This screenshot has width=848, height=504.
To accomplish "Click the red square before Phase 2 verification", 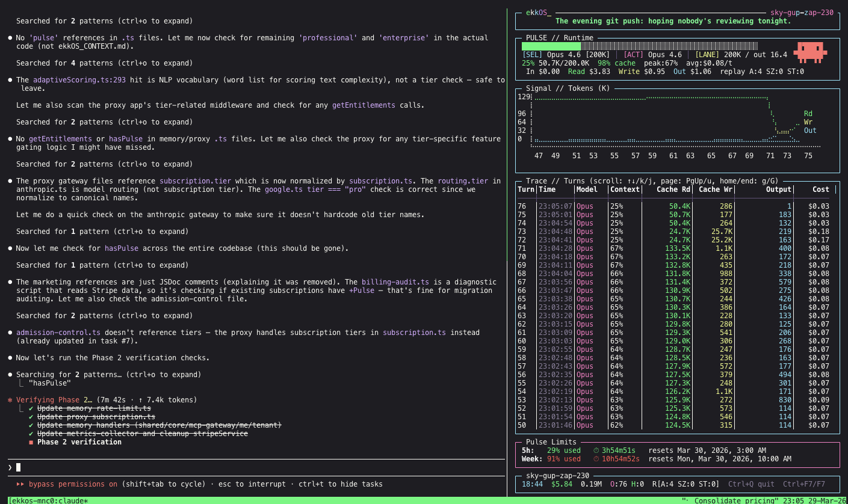I will pyautogui.click(x=31, y=442).
